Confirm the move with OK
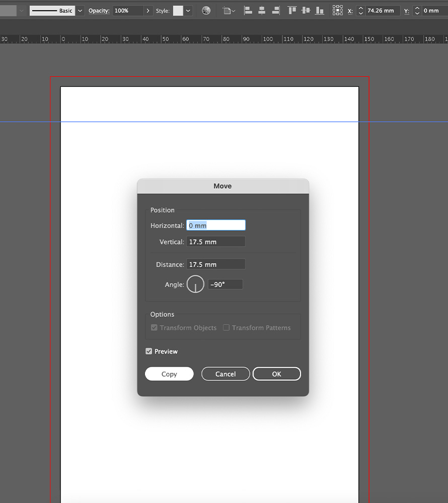Screen dimensions: 448x503 click(277, 374)
